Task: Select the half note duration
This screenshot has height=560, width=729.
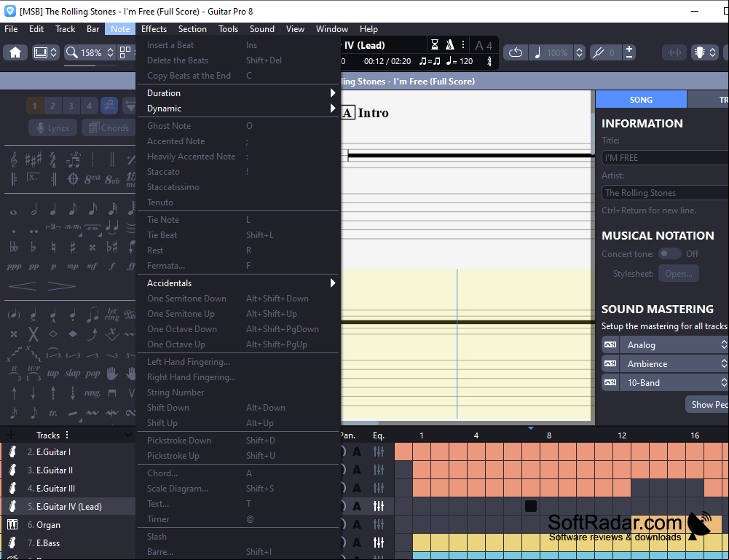Action: (34, 209)
